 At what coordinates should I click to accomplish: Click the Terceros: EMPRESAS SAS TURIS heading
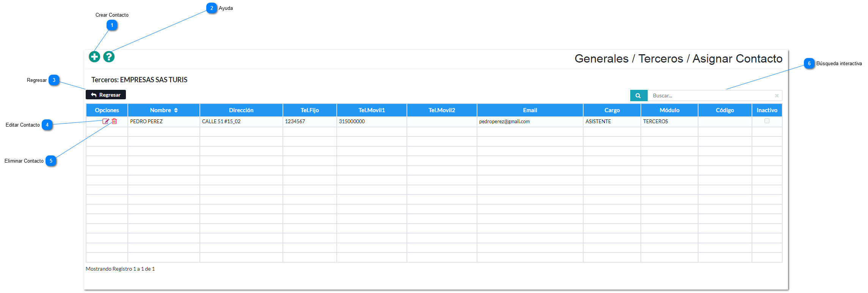click(139, 80)
